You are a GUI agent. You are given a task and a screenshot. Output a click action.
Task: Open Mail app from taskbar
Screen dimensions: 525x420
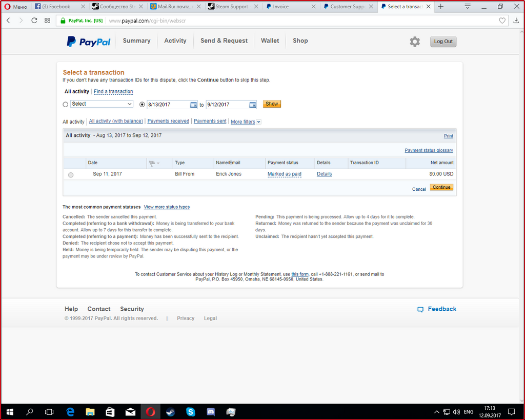coord(130,412)
